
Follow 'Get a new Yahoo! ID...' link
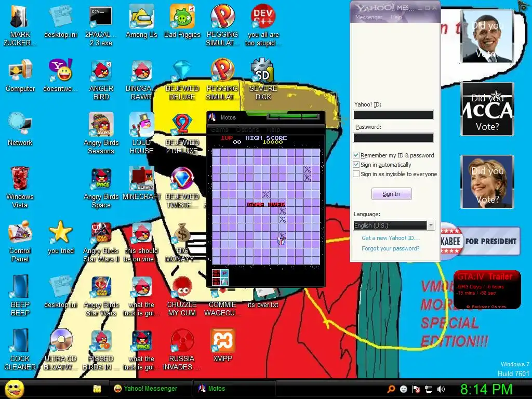pos(391,238)
